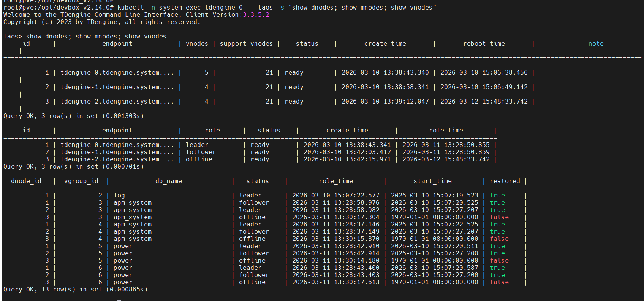Select the Copyright 2023 by TDengine line

coord(101,22)
